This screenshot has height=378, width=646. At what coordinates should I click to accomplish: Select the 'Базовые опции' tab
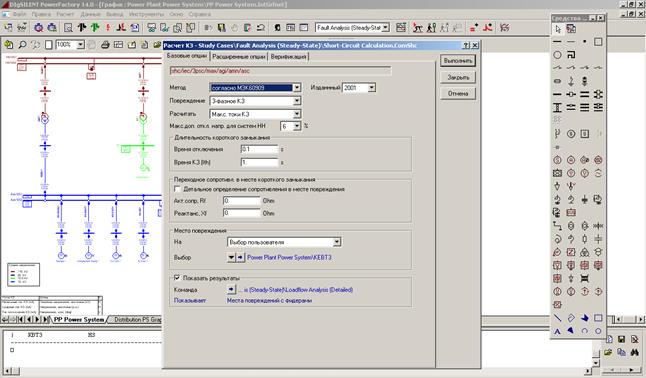(x=187, y=56)
